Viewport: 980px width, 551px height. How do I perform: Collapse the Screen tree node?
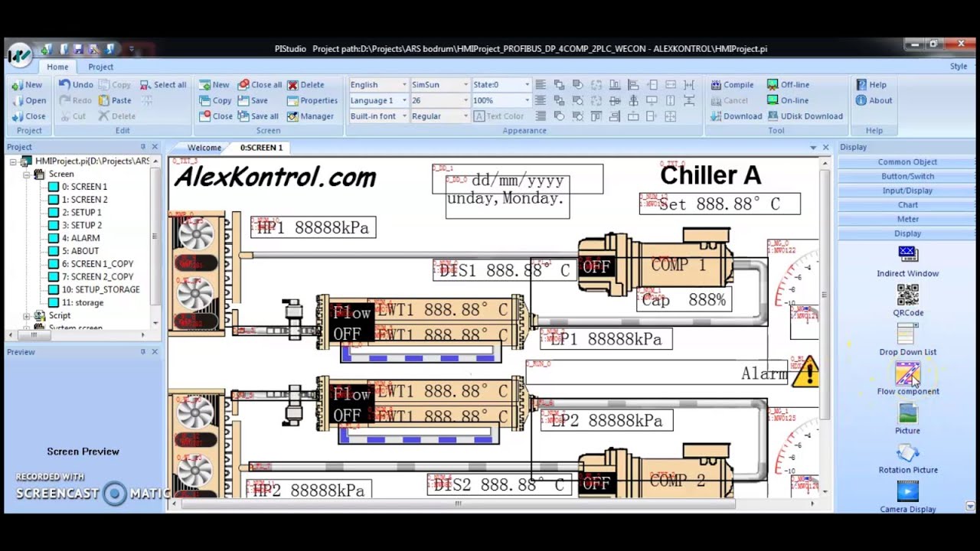click(x=27, y=174)
